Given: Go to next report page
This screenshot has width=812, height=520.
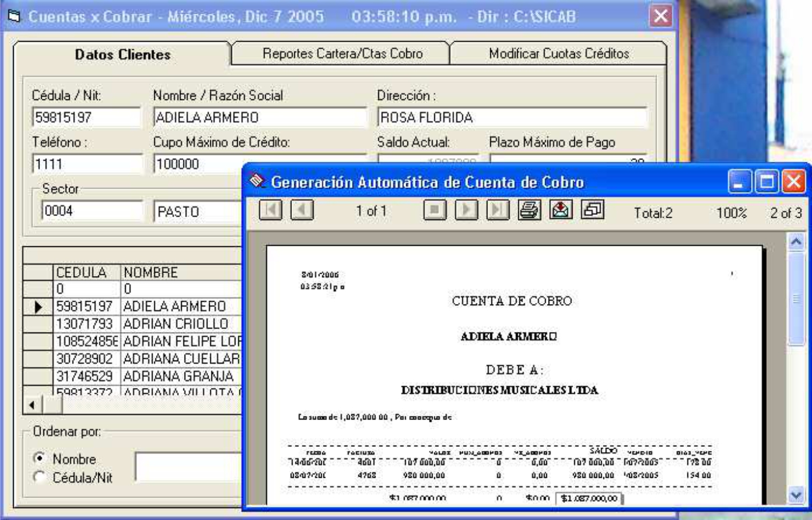Looking at the screenshot, I should coord(466,211).
